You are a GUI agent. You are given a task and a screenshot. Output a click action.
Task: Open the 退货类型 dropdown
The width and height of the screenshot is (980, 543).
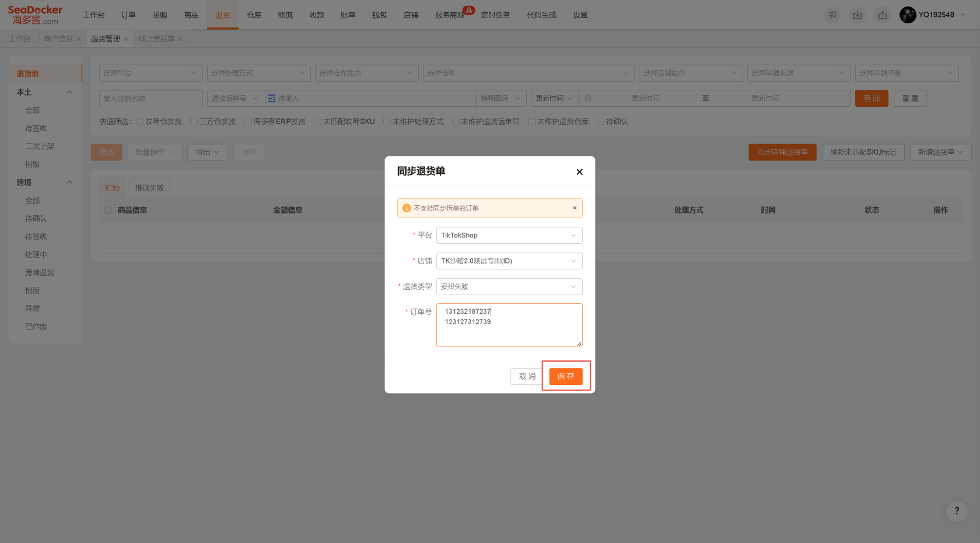[x=509, y=286]
